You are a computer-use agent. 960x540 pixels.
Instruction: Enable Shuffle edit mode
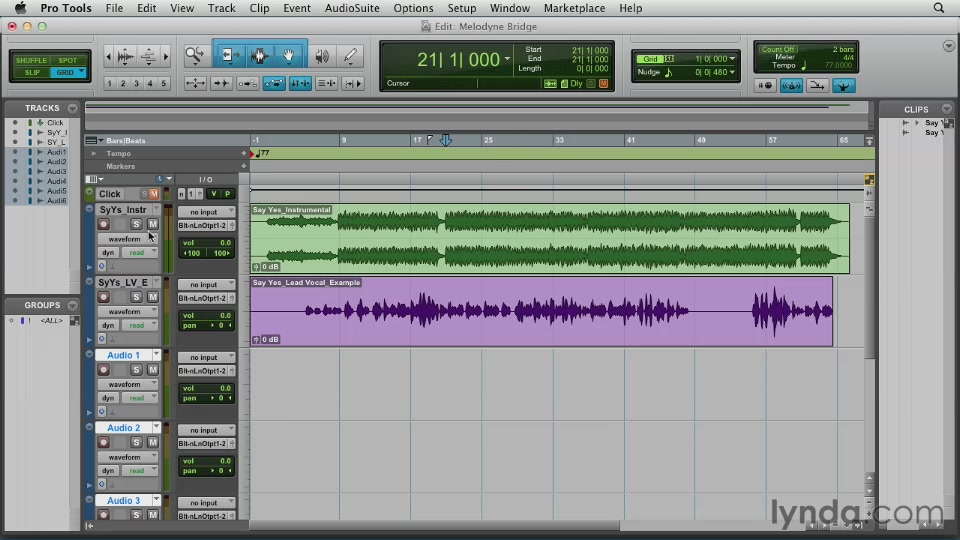tap(31, 61)
